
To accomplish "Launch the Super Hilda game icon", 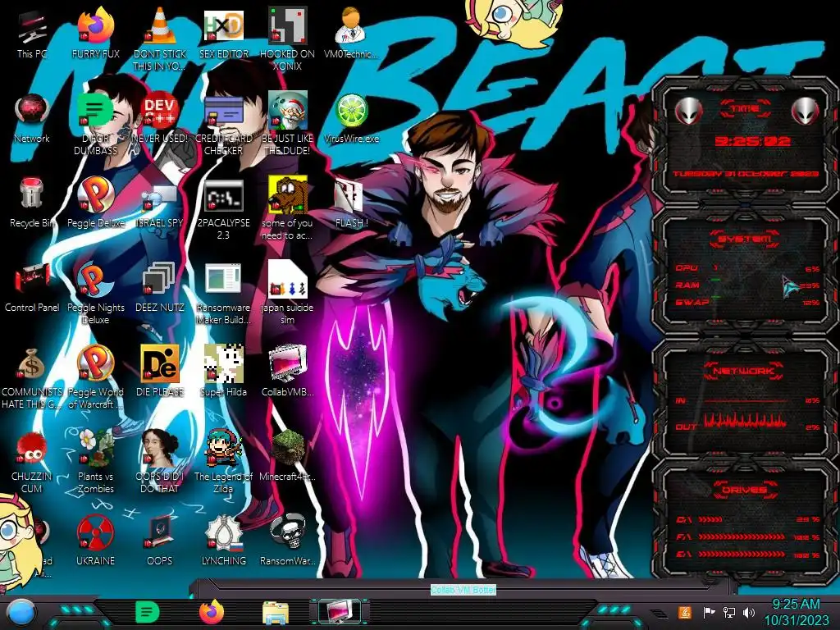I will [223, 364].
